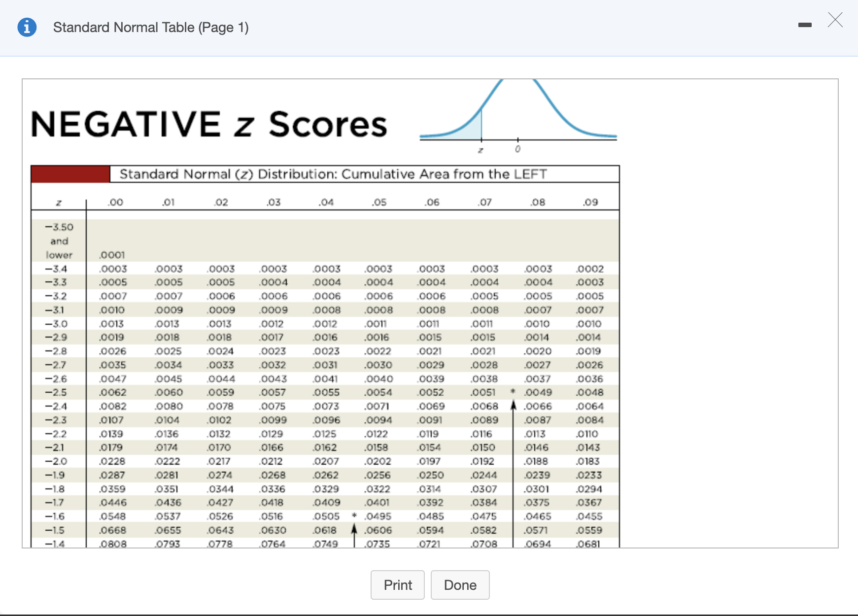This screenshot has height=616, width=858.
Task: Click value .0001 in the −3.50 row
Action: point(112,255)
